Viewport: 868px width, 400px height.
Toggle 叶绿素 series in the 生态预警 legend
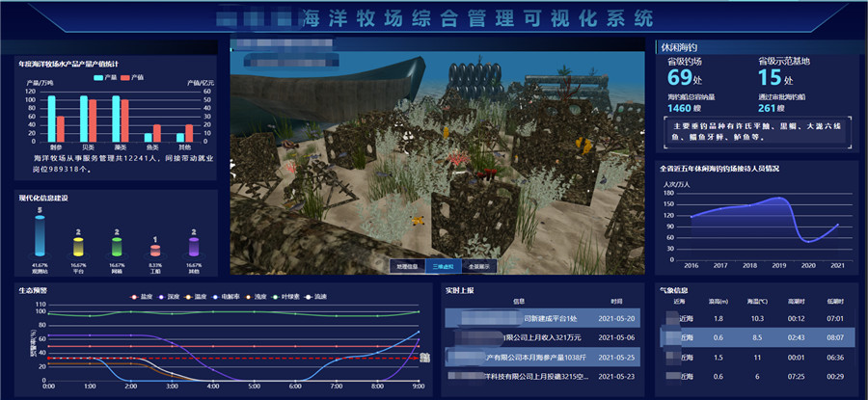coord(286,298)
